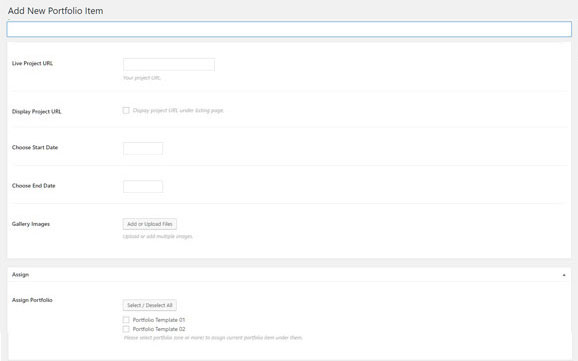Open the Choose Start Date field

click(143, 148)
